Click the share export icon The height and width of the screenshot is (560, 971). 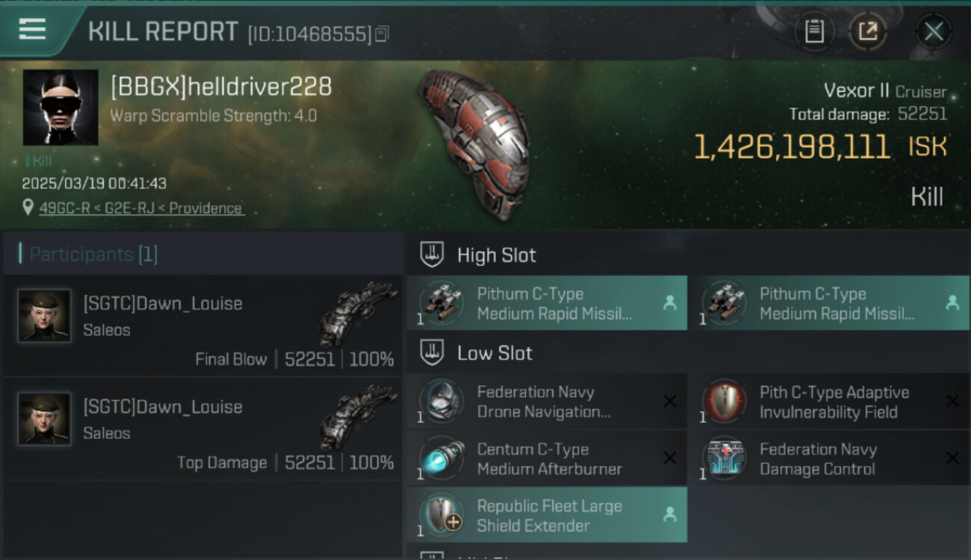coord(868,31)
